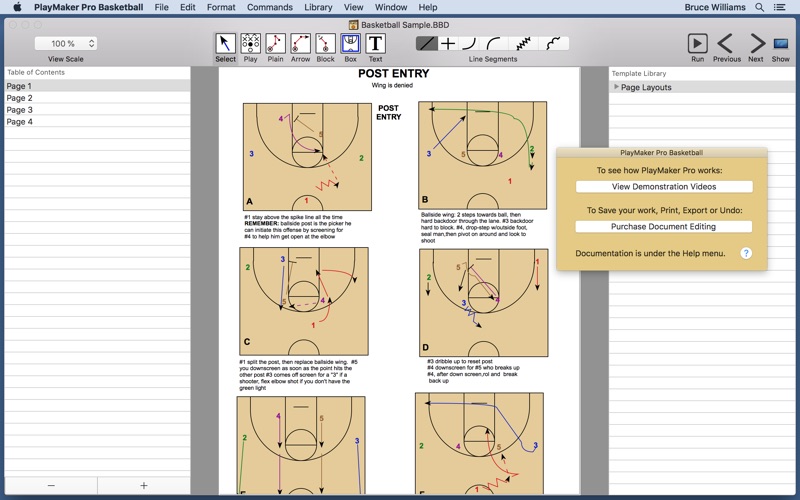Image resolution: width=800 pixels, height=500 pixels.
Task: Pick the Plain line tool
Action: click(275, 44)
